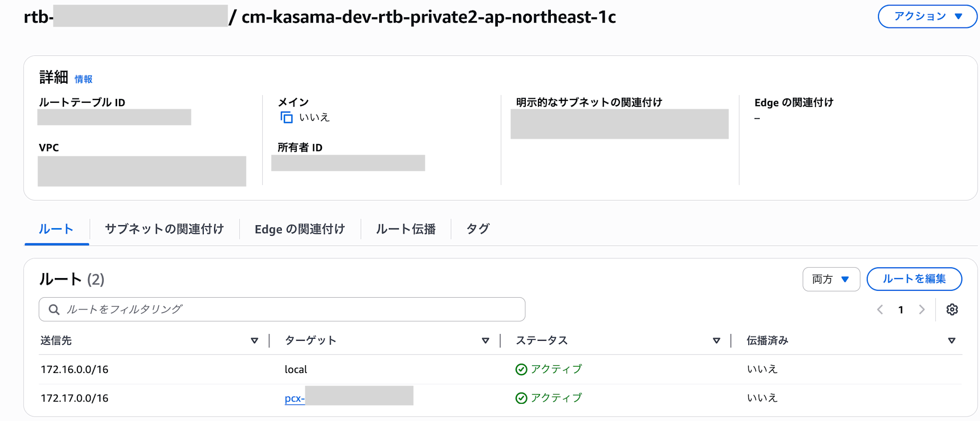
Task: Select page number 1 in pagination
Action: coord(901,309)
